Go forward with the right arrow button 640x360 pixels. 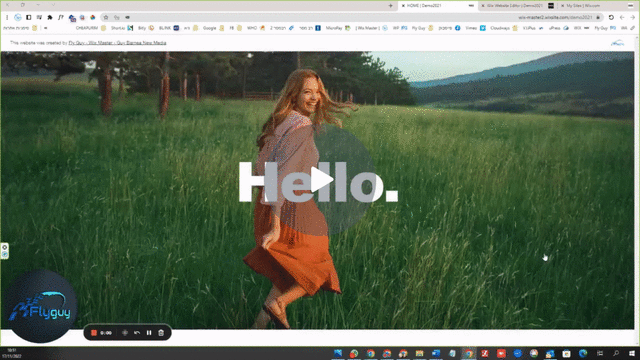tap(632, 17)
